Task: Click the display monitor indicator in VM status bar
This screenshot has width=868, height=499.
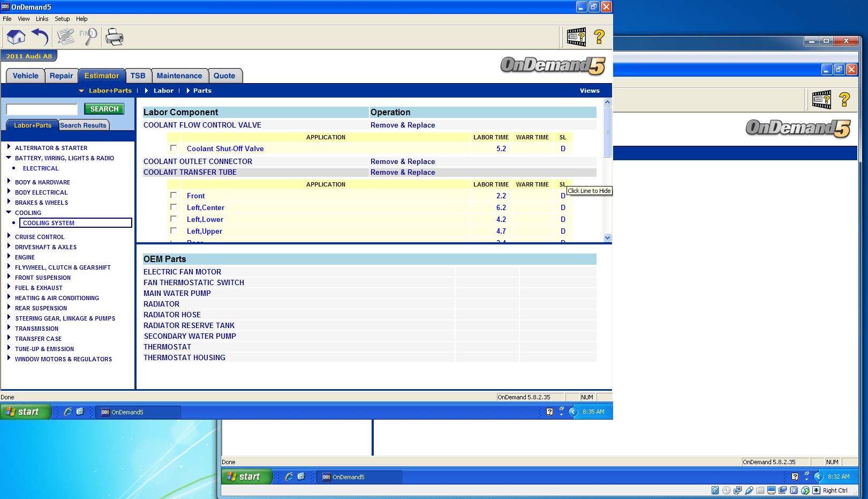Action: [772, 490]
